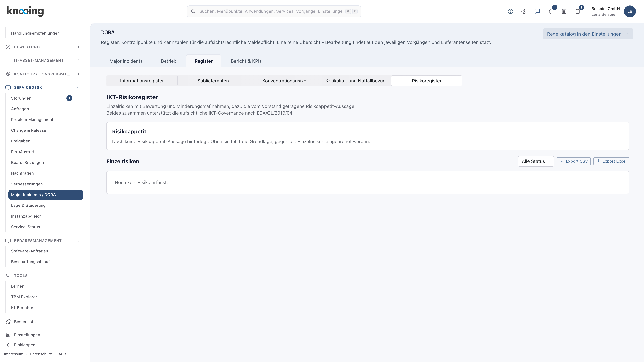Click the Tools magnifier icon
This screenshot has height=362, width=644.
pos(8,276)
